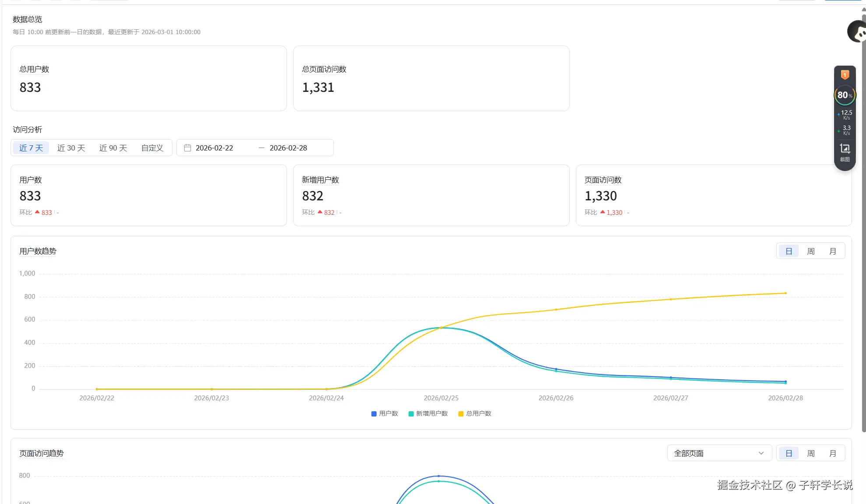866x504 pixels.
Task: Click end date field 2026-02-28
Action: click(x=288, y=148)
